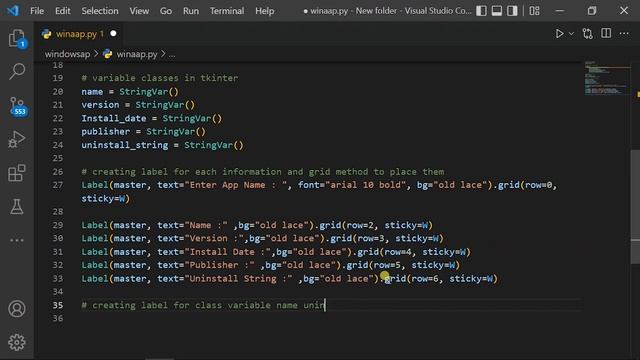Place cursor on line 35 comment
Viewport: 640px width, 360px height.
[203, 305]
